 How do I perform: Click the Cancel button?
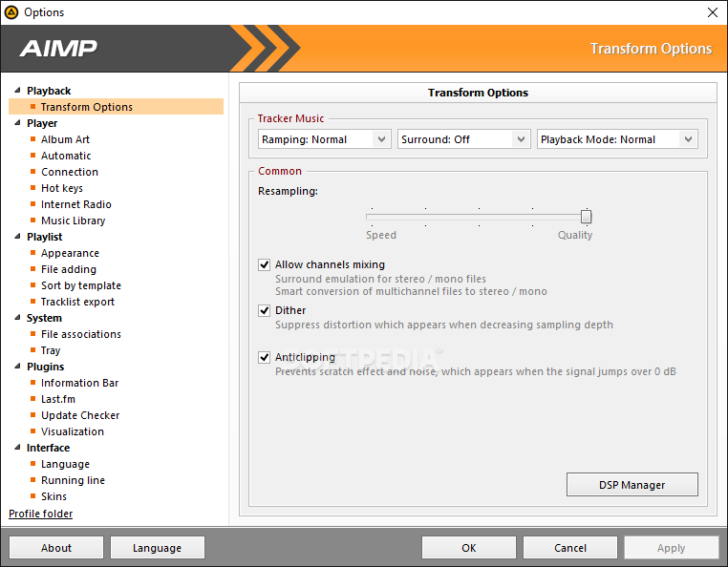click(x=570, y=548)
